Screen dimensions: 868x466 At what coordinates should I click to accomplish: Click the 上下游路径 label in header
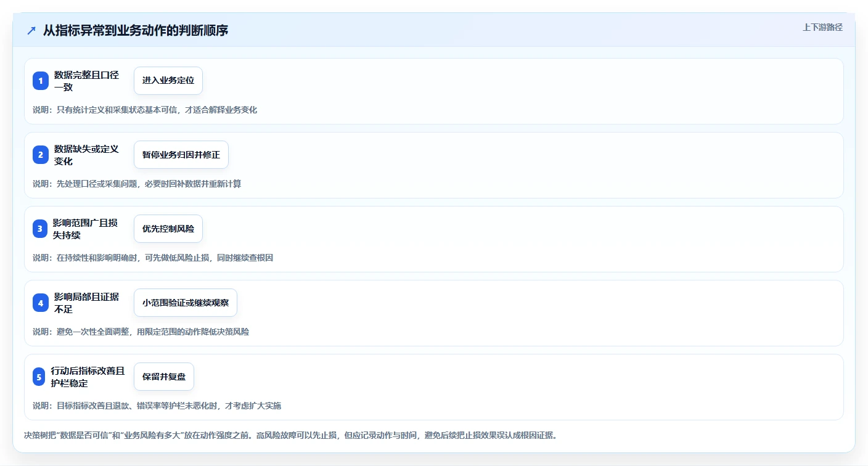click(x=822, y=27)
